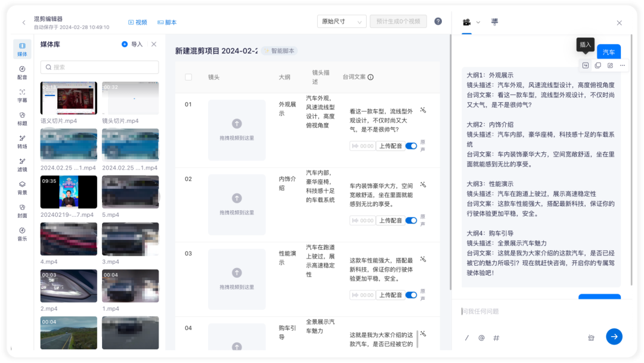Open the more options ellipsis above script
Screen dimensions: 644x363
pyautogui.click(x=623, y=65)
